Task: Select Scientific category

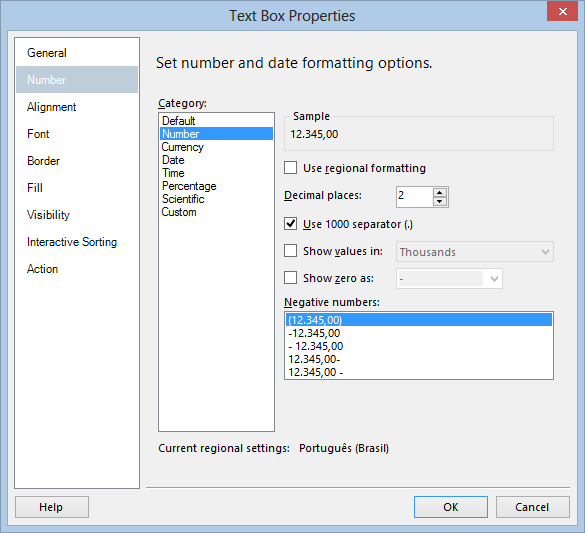Action: click(216, 199)
